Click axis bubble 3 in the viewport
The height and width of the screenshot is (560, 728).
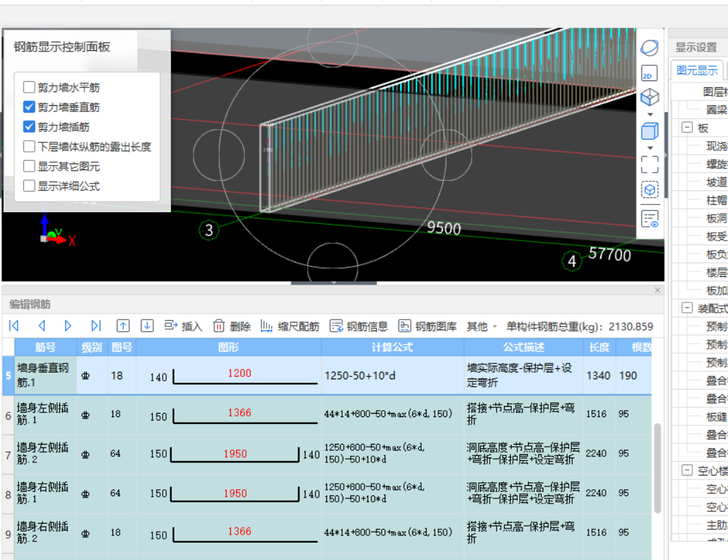(x=209, y=230)
